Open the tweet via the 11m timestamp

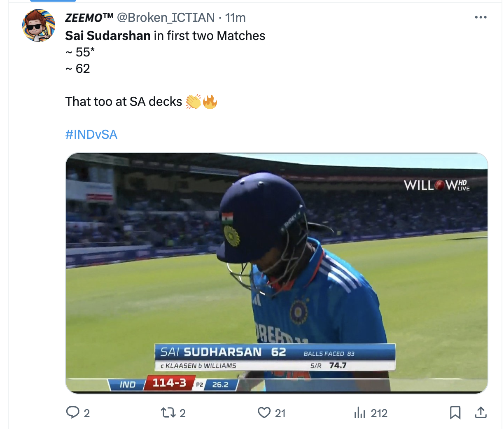[x=235, y=18]
